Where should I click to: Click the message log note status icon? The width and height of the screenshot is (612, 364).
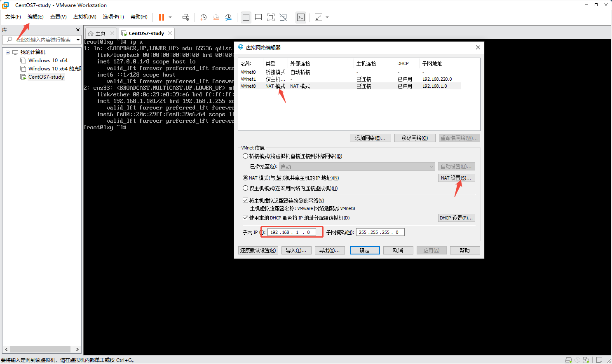599,360
